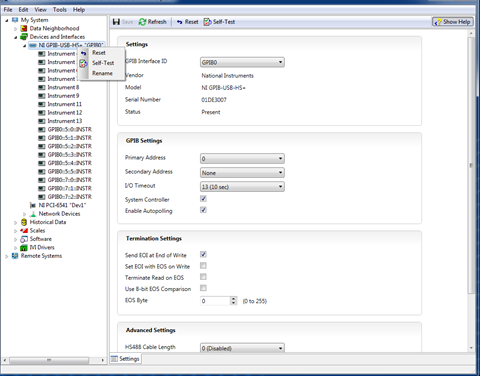Collapse the NI GPIB-USB-HS+ node
The image size is (480, 376).
coord(24,46)
